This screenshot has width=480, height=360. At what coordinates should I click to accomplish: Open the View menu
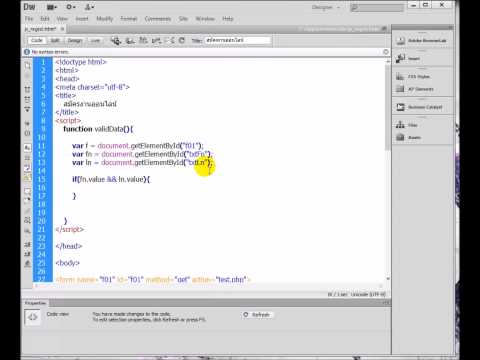point(62,19)
